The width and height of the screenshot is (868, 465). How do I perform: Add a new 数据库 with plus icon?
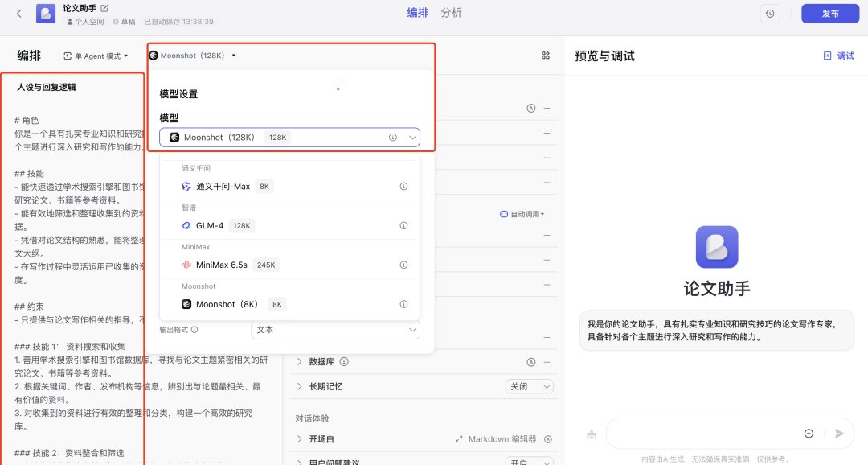547,362
